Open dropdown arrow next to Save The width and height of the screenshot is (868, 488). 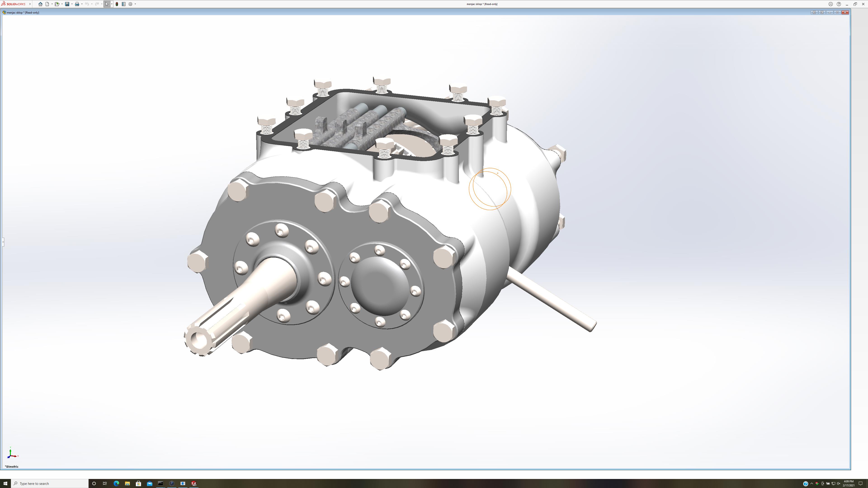click(x=72, y=4)
